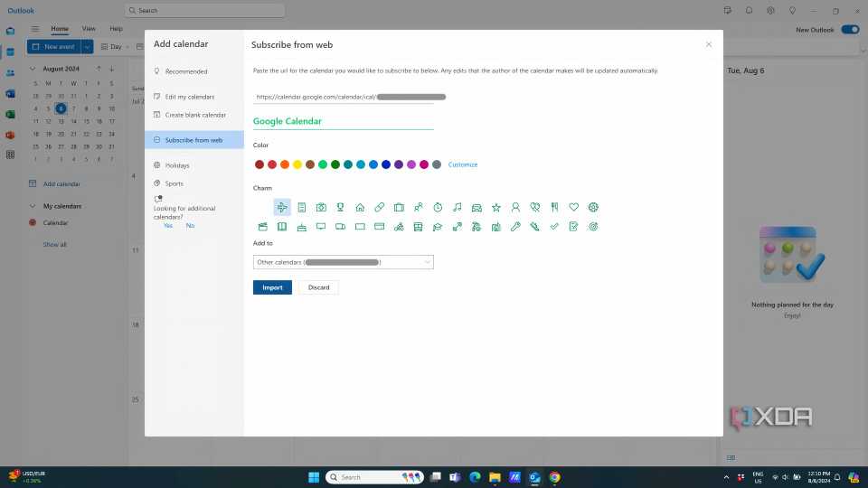
Task: Click the Import button
Action: (272, 287)
